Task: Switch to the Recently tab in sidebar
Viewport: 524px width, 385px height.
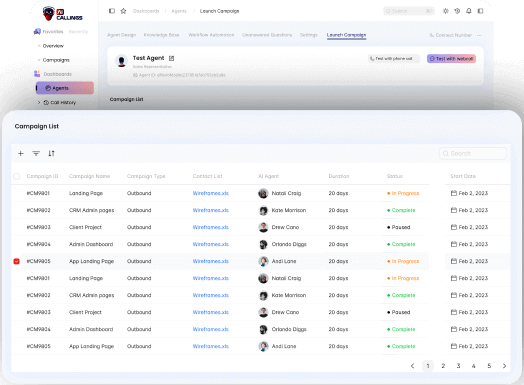Action: (x=79, y=32)
